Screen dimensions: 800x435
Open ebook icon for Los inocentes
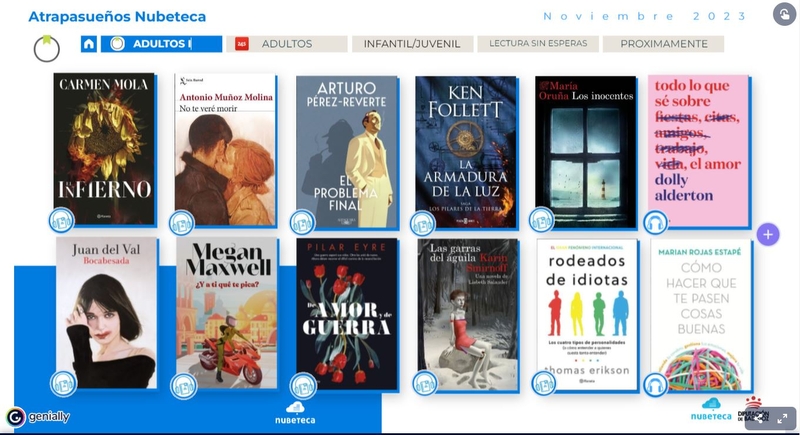(x=541, y=220)
